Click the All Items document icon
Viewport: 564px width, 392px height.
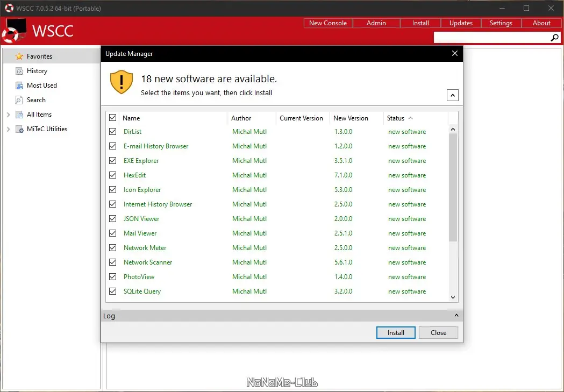(19, 115)
